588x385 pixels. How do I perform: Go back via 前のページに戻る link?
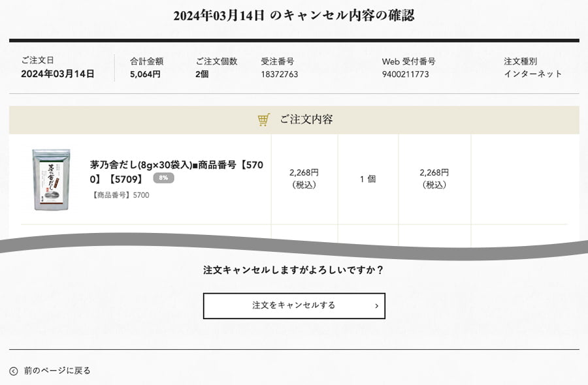pyautogui.click(x=57, y=371)
